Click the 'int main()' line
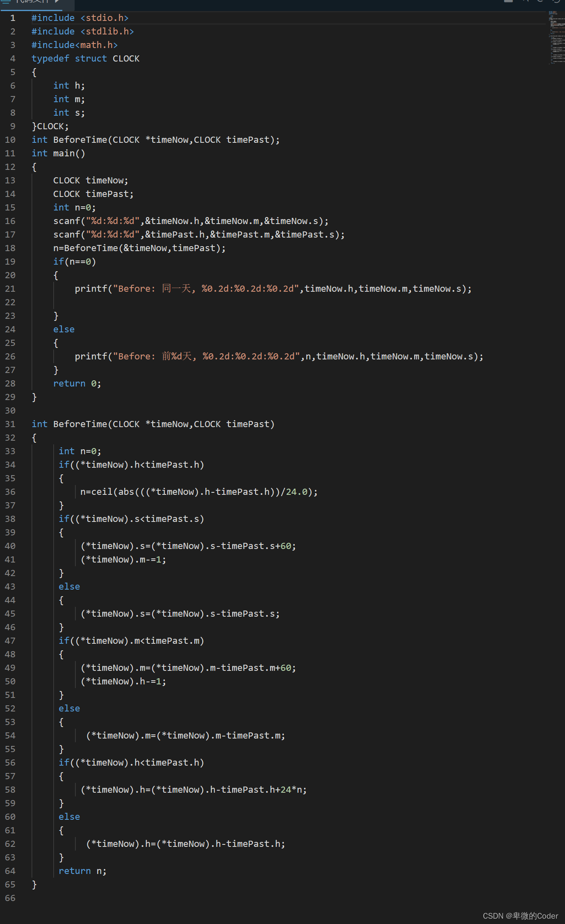 click(x=58, y=153)
